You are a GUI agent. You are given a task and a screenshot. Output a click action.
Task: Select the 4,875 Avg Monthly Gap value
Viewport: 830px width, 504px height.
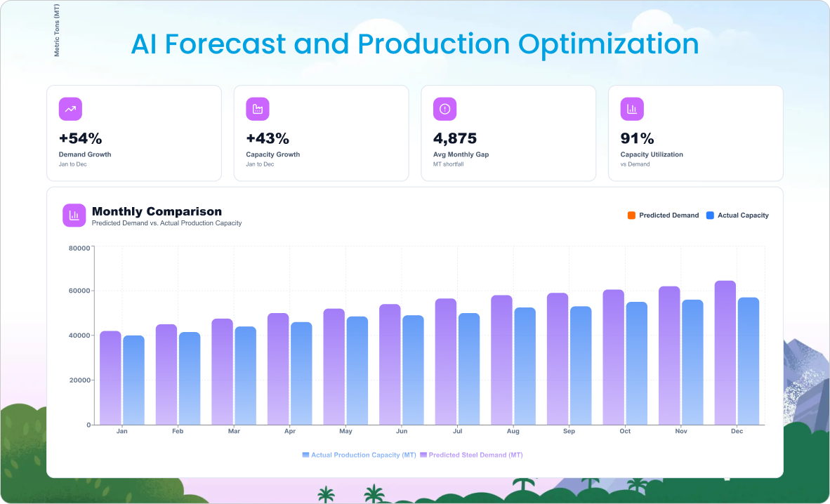coord(454,138)
